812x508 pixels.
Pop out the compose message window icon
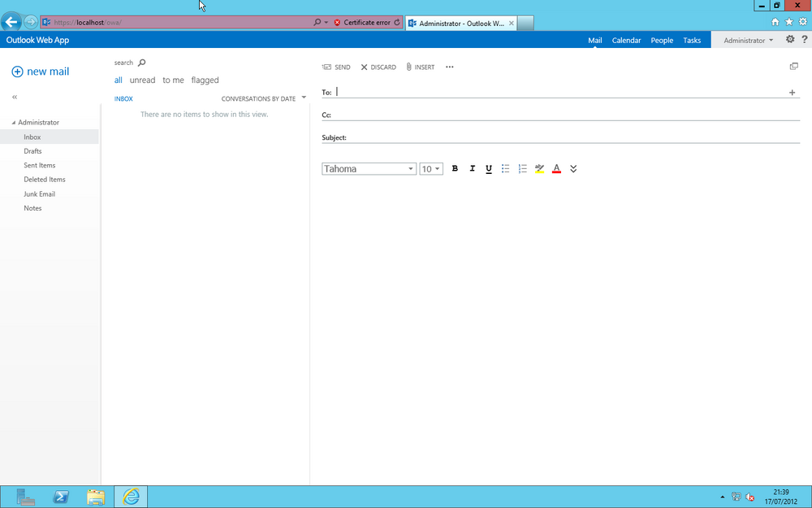tap(794, 67)
